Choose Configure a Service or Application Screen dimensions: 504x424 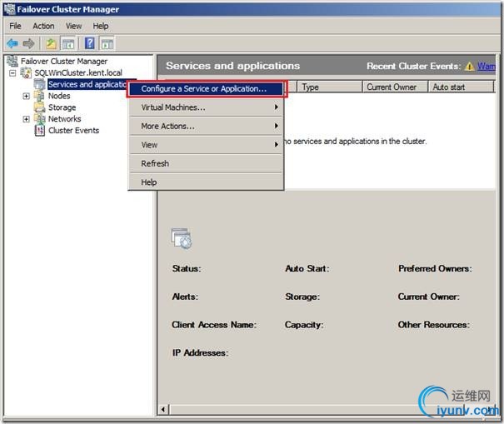coord(204,88)
